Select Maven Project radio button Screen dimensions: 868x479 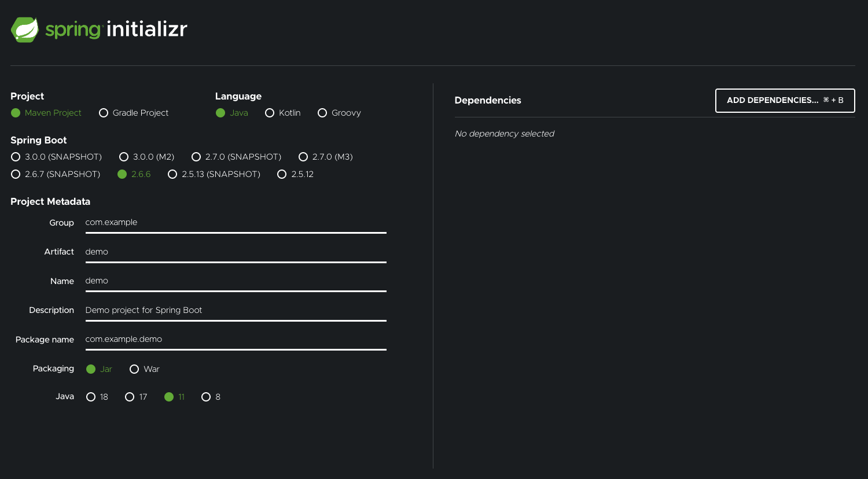coord(46,113)
